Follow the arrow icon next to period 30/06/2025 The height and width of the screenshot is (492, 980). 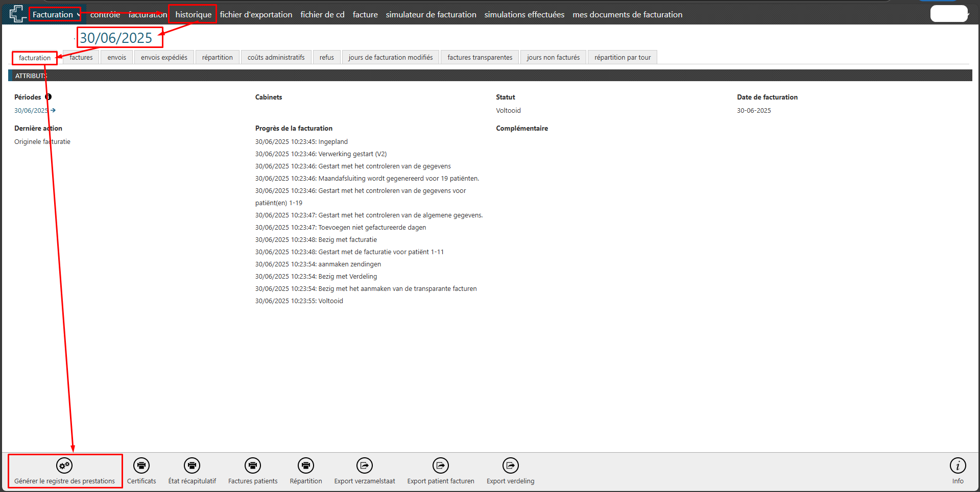53,110
